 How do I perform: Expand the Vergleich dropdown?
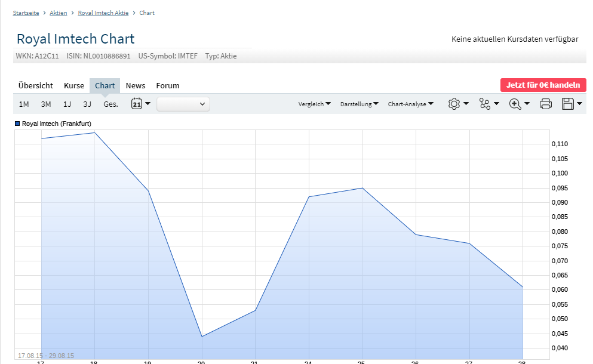point(314,104)
